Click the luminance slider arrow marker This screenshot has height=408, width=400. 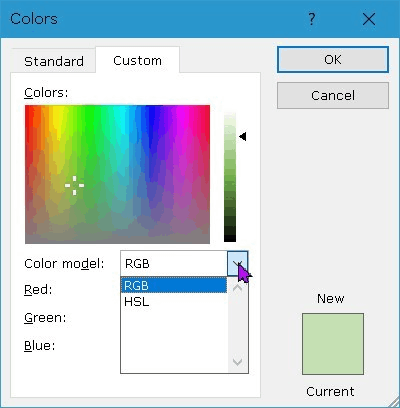coord(243,136)
